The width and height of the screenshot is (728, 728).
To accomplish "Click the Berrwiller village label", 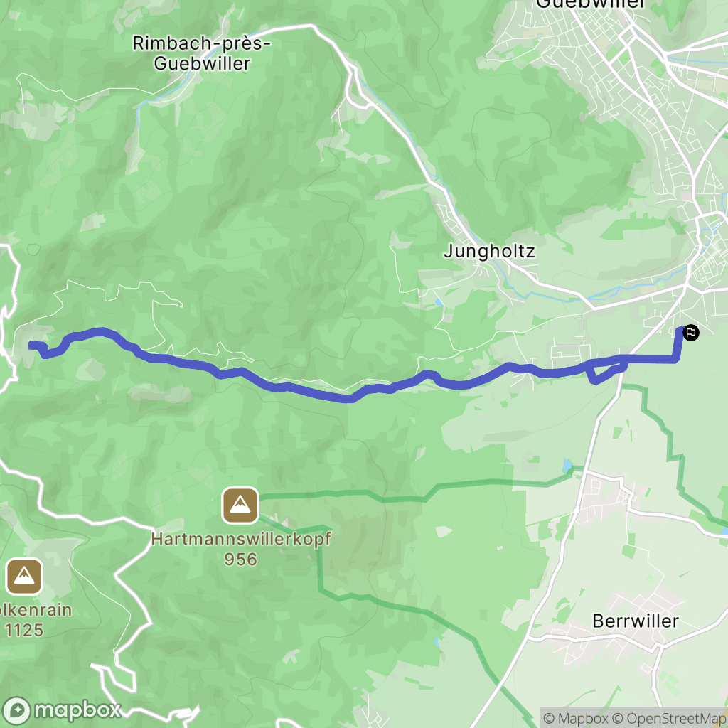I will pos(636,621).
